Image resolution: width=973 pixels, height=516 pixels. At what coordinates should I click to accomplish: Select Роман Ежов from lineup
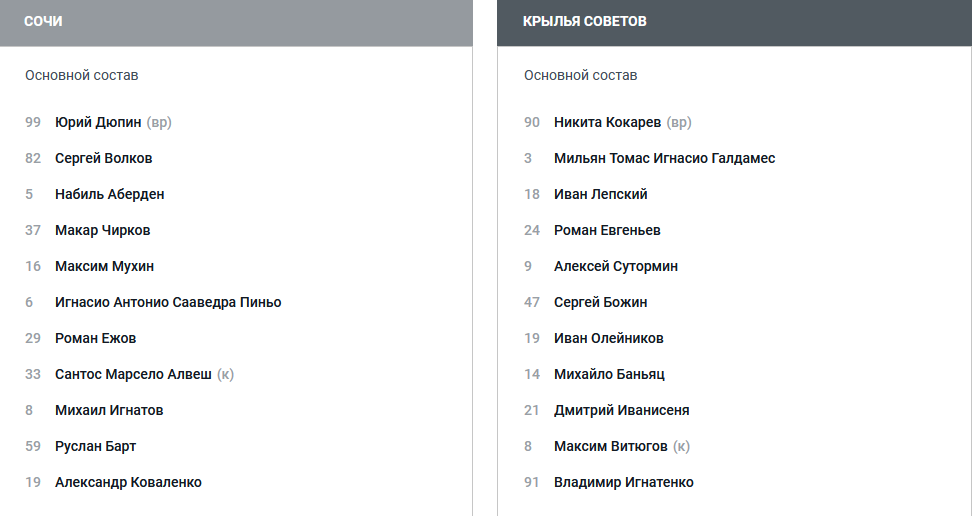coord(95,338)
